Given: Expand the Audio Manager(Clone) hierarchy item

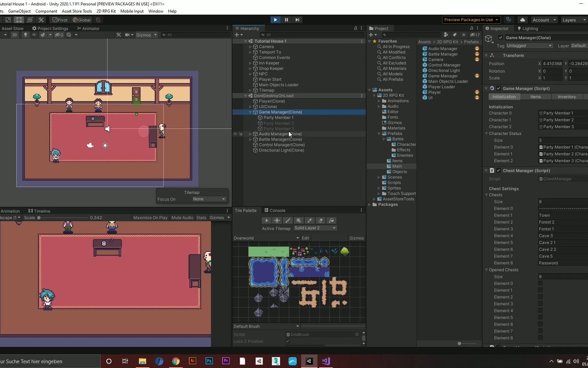Looking at the screenshot, I should (x=250, y=134).
